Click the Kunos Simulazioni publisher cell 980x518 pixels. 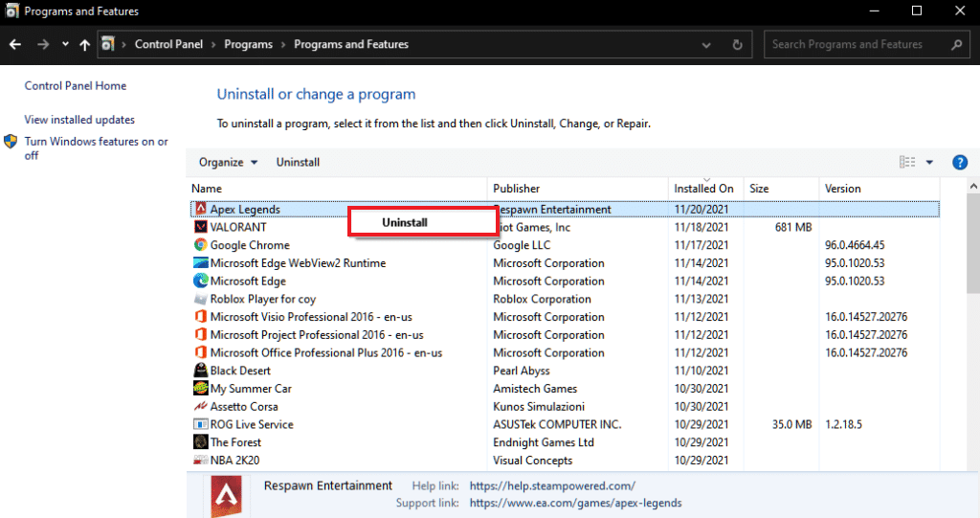pyautogui.click(x=539, y=407)
